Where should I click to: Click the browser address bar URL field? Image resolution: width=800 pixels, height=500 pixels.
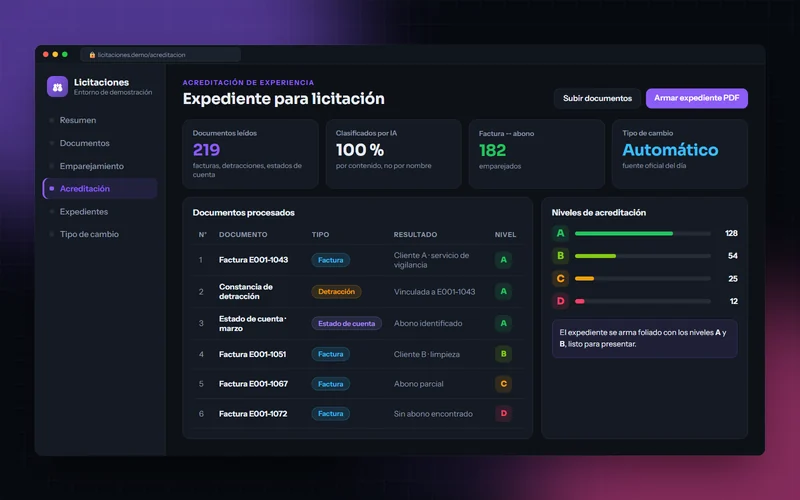click(x=160, y=55)
